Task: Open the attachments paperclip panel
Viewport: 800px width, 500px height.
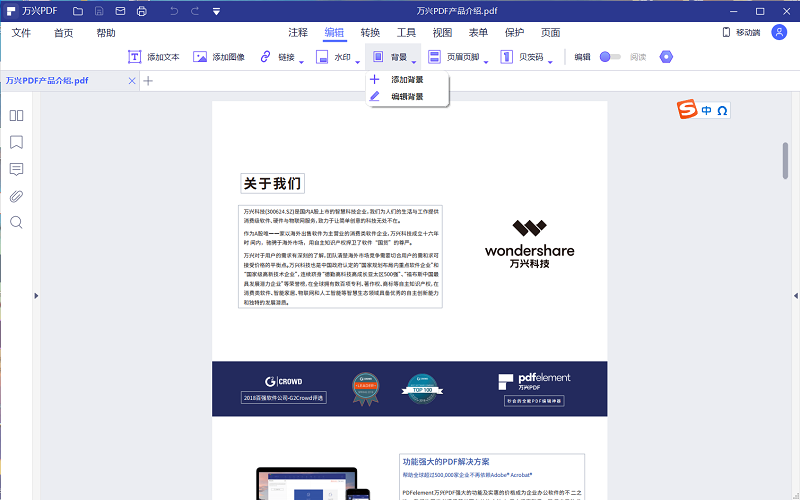Action: tap(16, 196)
